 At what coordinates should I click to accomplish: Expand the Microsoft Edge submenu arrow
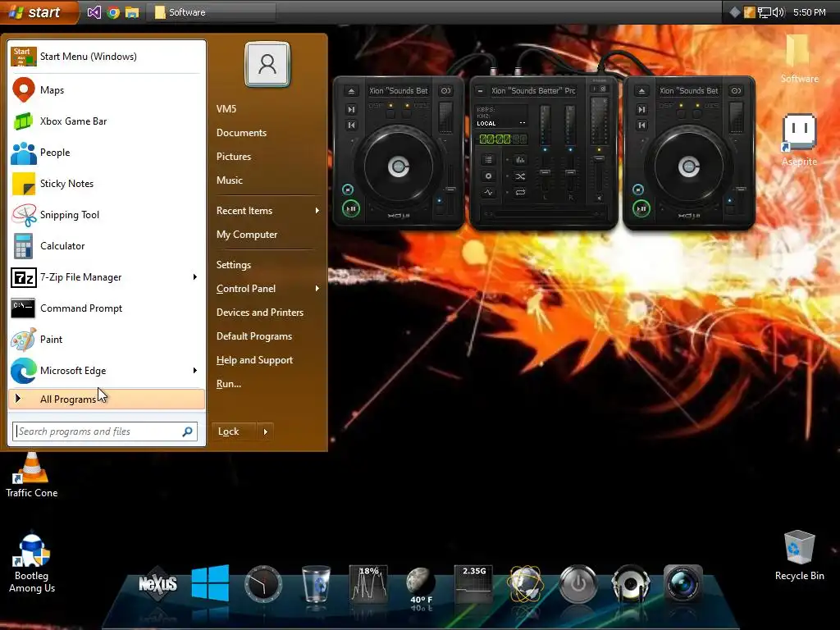[x=194, y=370]
